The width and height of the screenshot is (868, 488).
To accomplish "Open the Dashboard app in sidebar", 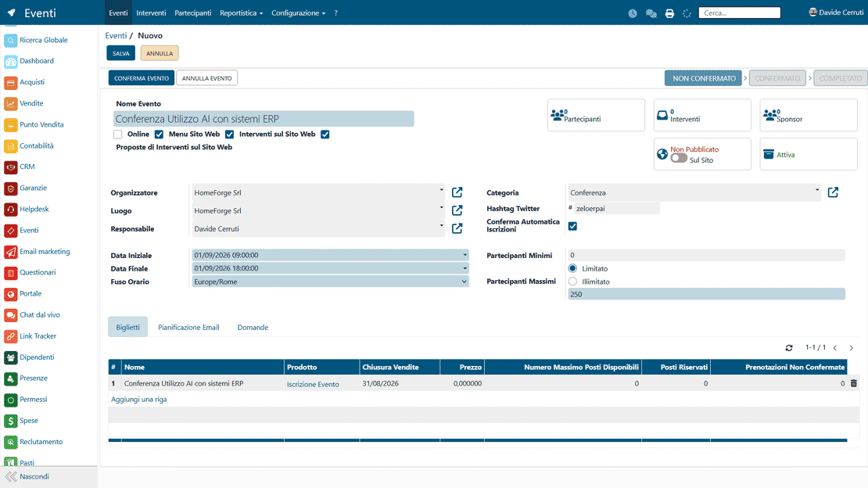I will click(29, 61).
